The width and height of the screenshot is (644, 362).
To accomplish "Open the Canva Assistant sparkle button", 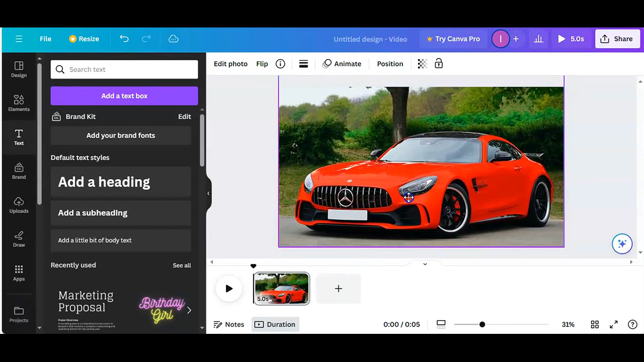I will click(622, 244).
